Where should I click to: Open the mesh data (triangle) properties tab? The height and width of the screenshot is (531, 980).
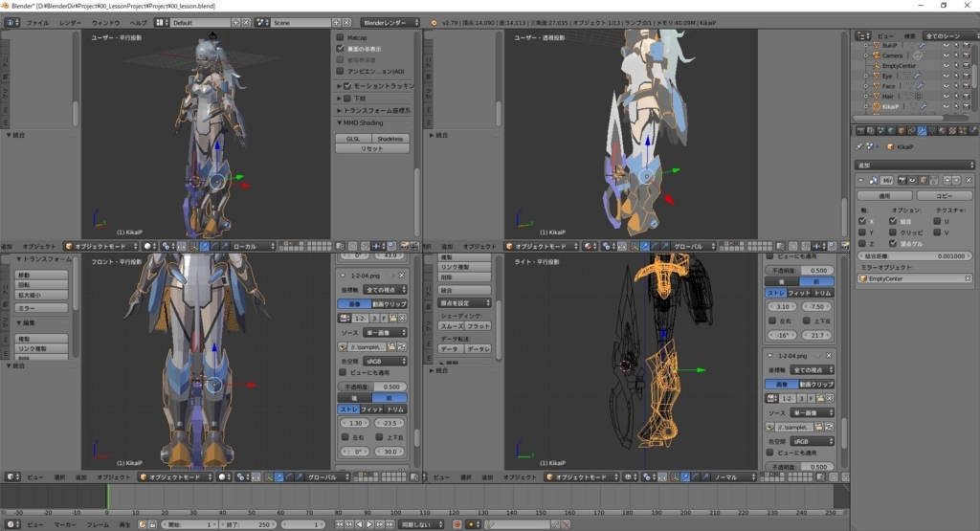(x=932, y=130)
